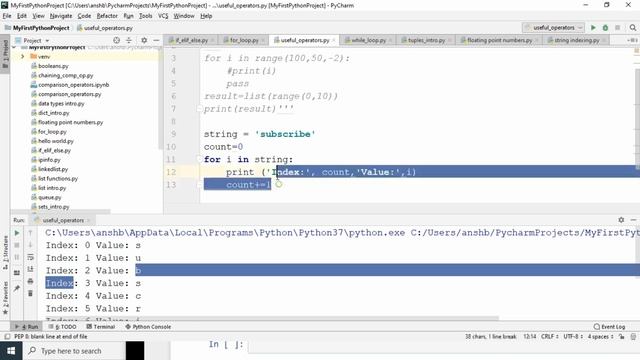The height and width of the screenshot is (360, 640).
Task: Click the collapse all icon in Project panel
Action: click(129, 40)
